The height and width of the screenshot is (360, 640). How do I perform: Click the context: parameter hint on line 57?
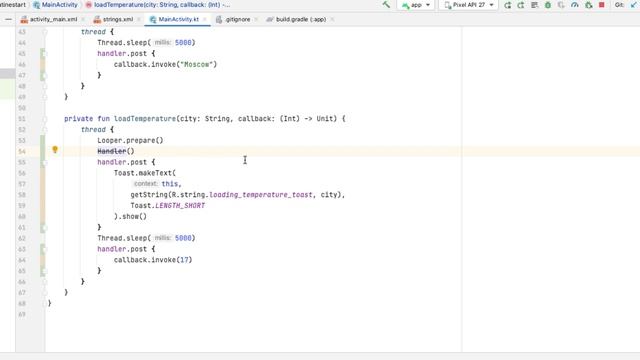coord(145,184)
